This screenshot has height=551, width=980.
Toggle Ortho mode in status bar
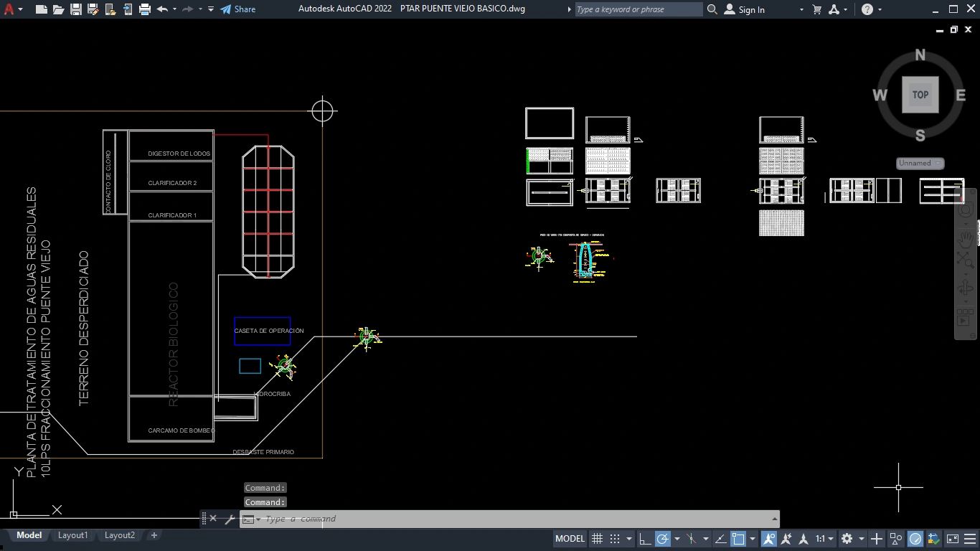pyautogui.click(x=645, y=539)
